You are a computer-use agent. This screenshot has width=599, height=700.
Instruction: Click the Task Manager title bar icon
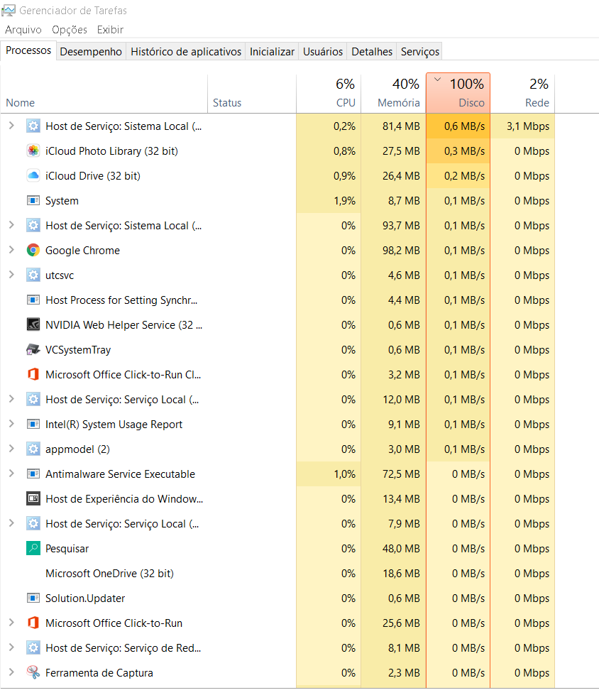tap(9, 10)
